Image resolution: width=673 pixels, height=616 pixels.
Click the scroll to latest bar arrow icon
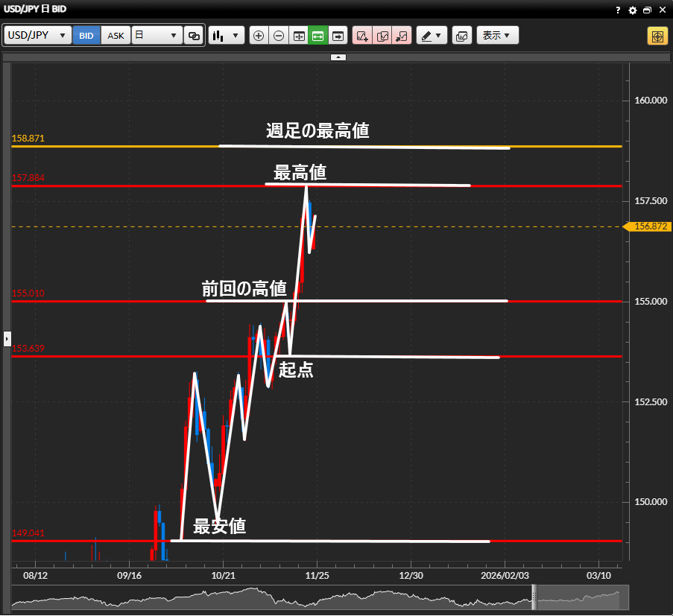click(x=338, y=36)
